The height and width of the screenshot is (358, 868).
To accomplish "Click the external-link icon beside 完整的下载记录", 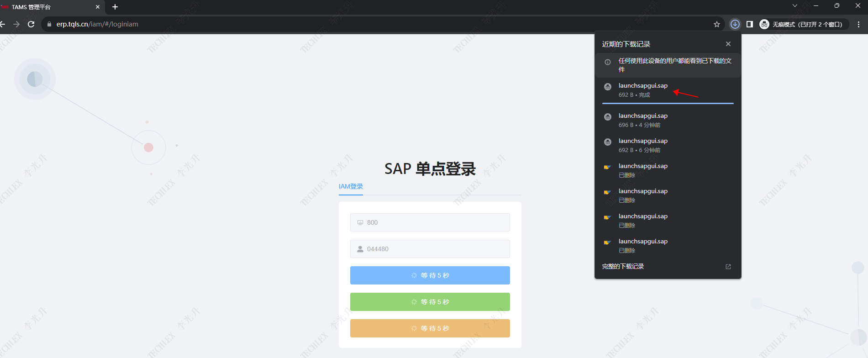I will point(728,267).
